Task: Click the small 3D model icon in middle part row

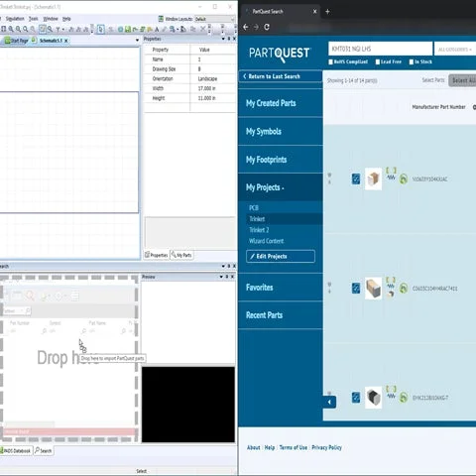Action: pos(391,294)
